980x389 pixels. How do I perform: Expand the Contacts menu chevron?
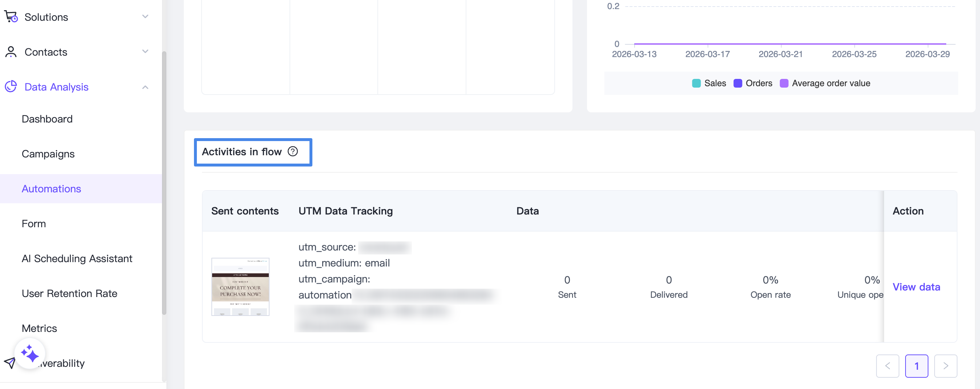[x=145, y=52]
